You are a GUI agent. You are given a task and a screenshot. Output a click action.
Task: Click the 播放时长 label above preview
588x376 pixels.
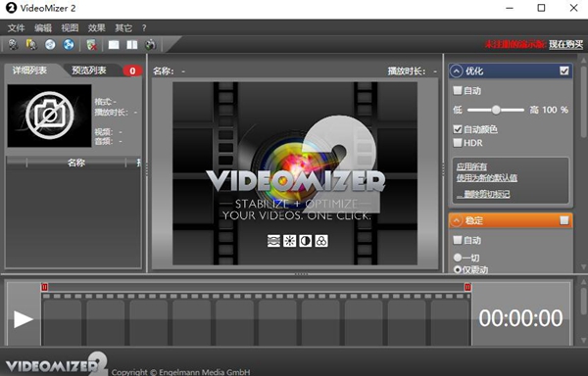(407, 71)
